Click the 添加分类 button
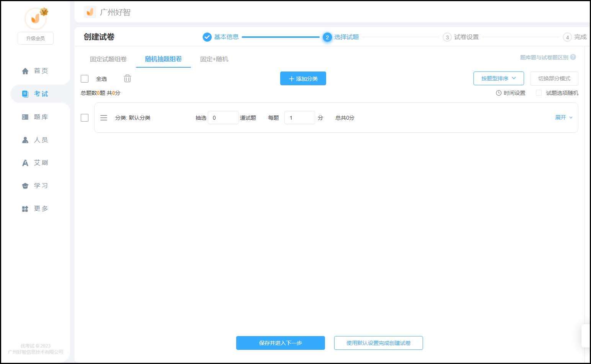The image size is (591, 364). [x=303, y=78]
